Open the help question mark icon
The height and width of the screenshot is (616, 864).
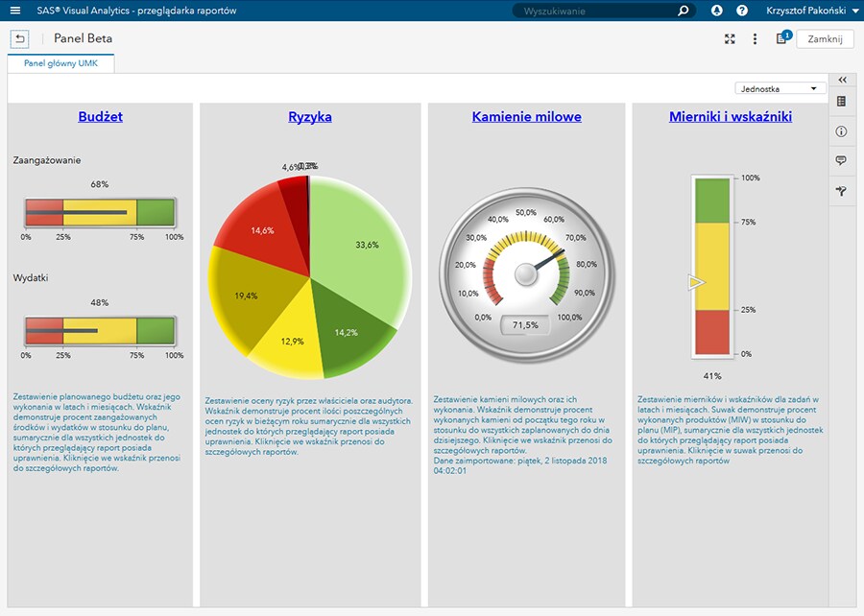coord(742,11)
